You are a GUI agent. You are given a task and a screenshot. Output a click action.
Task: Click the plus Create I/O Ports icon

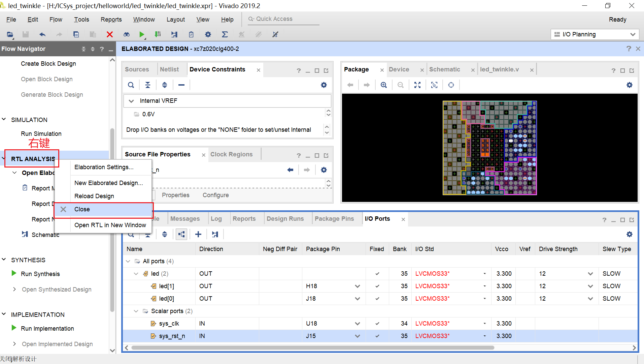(x=198, y=234)
